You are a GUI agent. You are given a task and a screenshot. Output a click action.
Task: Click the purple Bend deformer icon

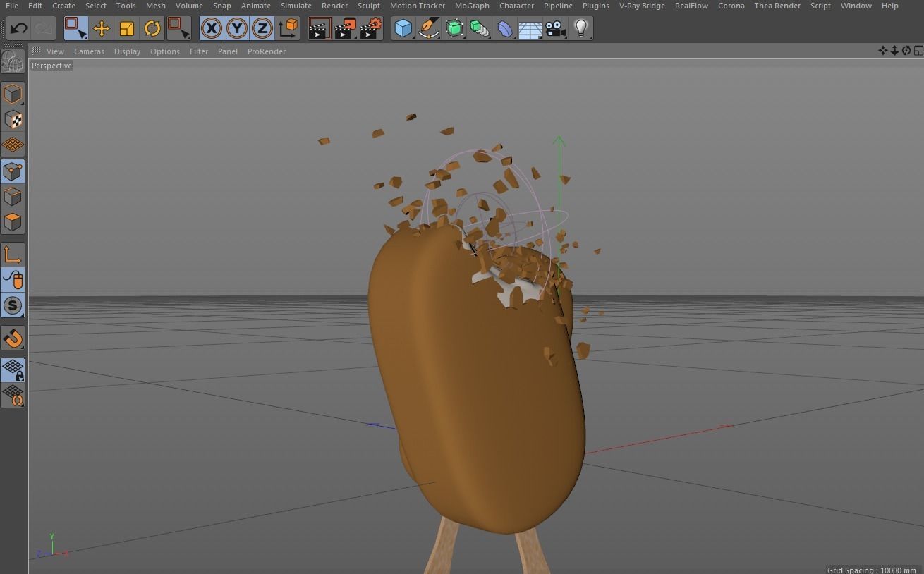[x=505, y=29]
